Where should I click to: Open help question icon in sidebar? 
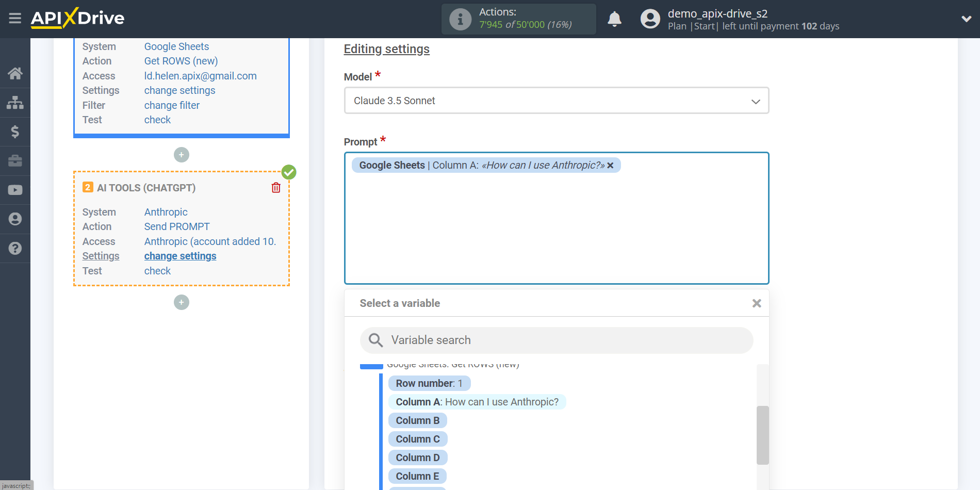tap(15, 248)
